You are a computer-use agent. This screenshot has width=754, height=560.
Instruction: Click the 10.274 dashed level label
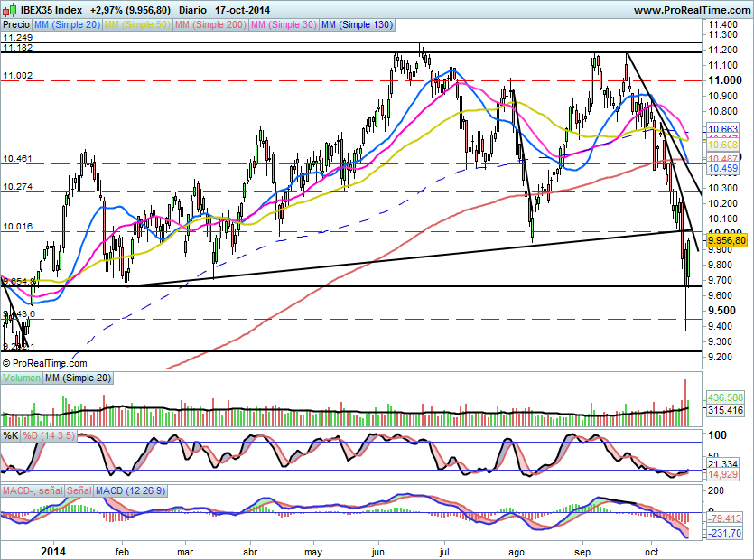coord(18,187)
